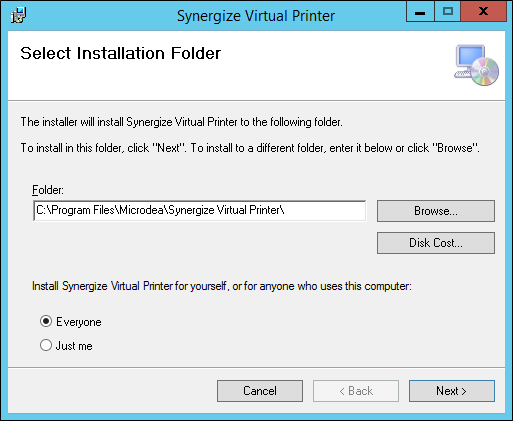This screenshot has height=421, width=513.
Task: Click the 'To install in this folder' instruction text
Action: pos(250,148)
